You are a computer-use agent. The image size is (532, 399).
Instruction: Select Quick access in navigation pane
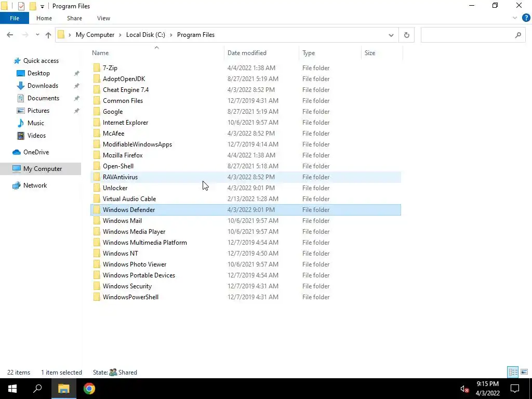pyautogui.click(x=41, y=61)
